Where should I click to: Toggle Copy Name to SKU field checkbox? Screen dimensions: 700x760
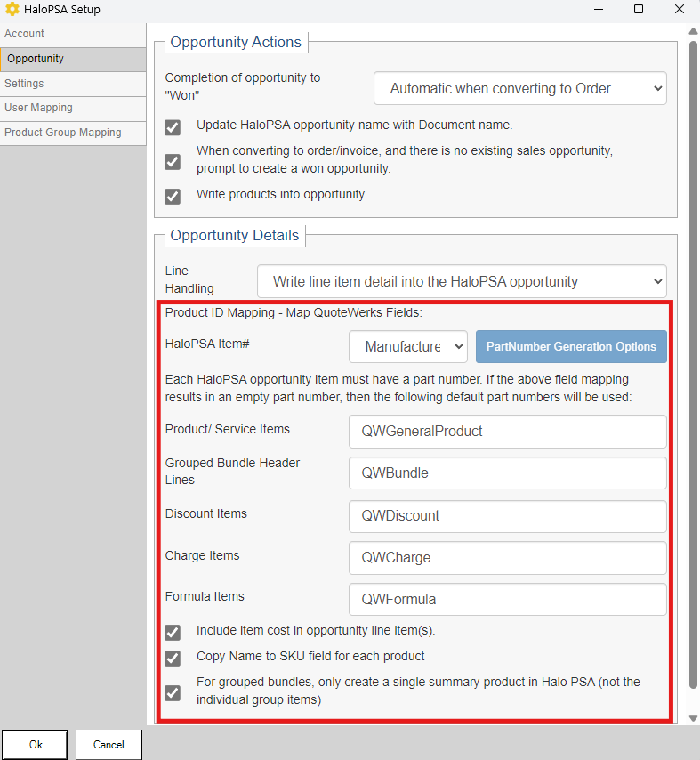173,659
